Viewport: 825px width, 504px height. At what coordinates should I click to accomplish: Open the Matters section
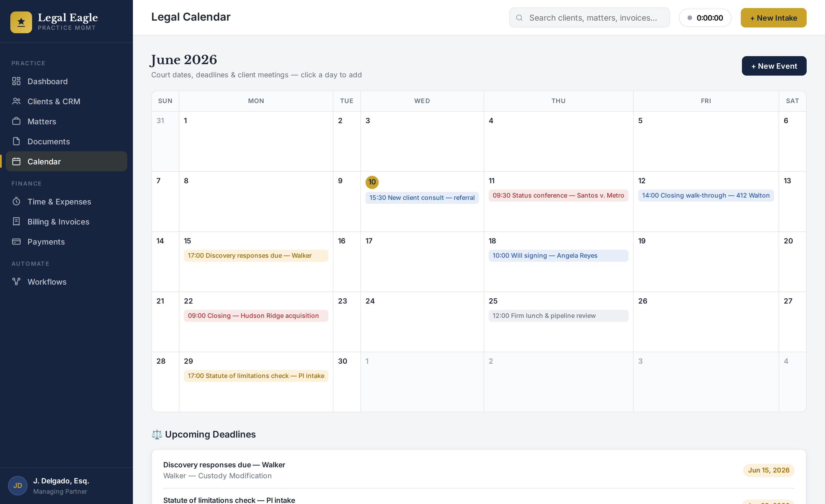click(x=67, y=121)
